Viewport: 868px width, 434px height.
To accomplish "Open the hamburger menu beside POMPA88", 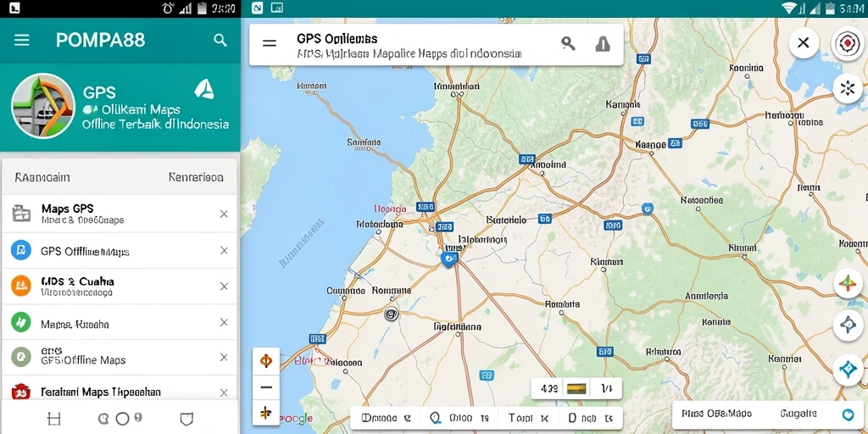I will (x=21, y=40).
